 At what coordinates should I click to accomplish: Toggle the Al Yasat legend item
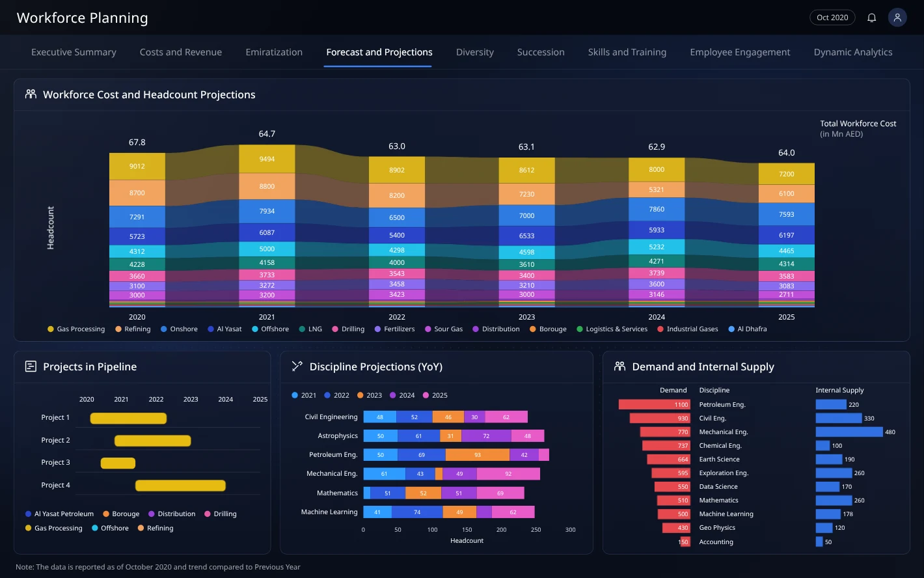(x=224, y=329)
